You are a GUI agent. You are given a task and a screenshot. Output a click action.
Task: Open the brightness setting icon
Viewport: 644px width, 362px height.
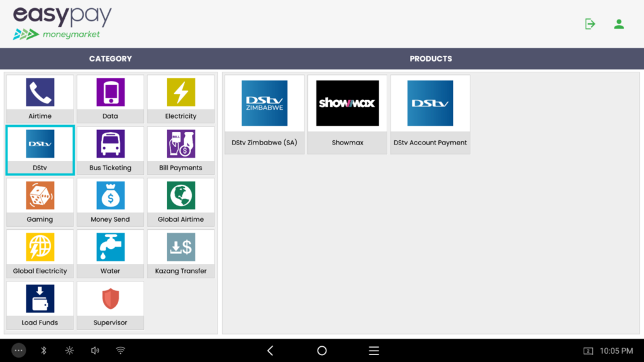(x=69, y=351)
